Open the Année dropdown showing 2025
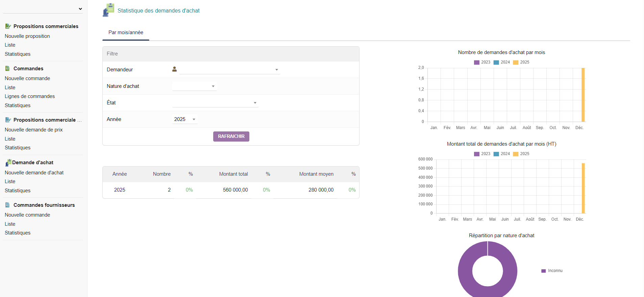The width and height of the screenshot is (644, 297). tap(185, 119)
